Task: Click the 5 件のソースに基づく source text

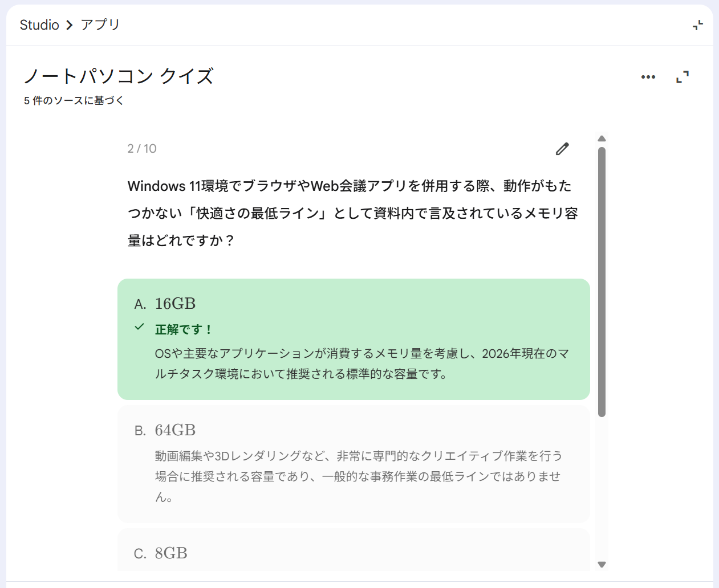Action: click(x=74, y=101)
